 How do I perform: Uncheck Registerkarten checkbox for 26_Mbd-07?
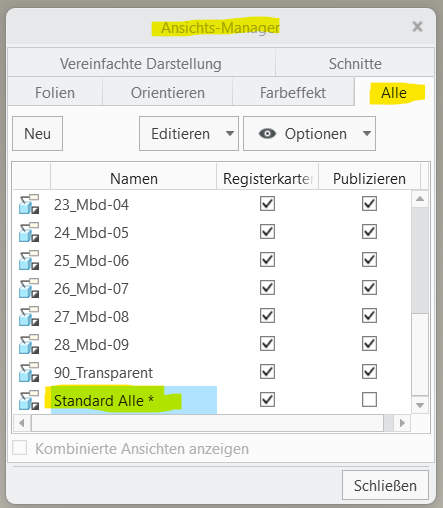click(267, 288)
